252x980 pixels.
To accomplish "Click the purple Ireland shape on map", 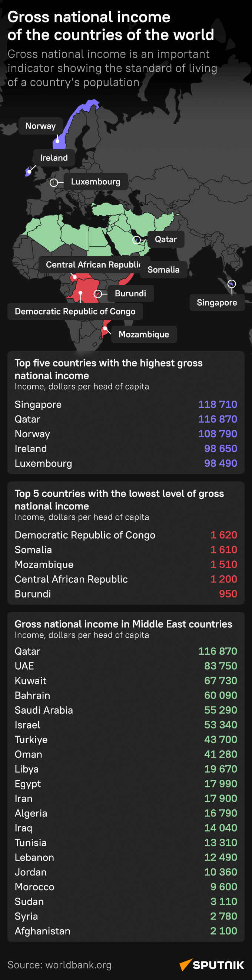I will pyautogui.click(x=28, y=171).
